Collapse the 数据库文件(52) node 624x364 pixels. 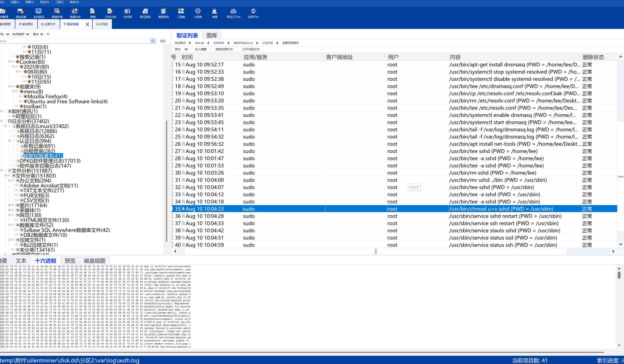(x=9, y=225)
